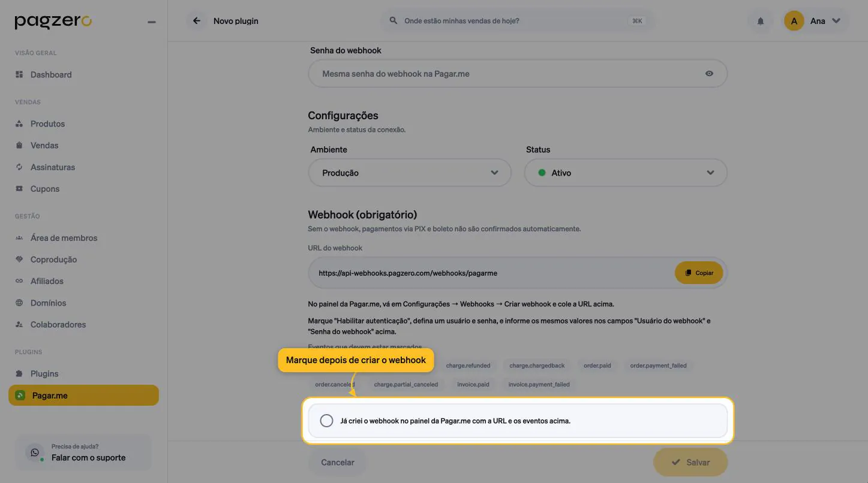Screen dimensions: 868x483
Task: Click the Cupons sidebar icon
Action: point(19,189)
